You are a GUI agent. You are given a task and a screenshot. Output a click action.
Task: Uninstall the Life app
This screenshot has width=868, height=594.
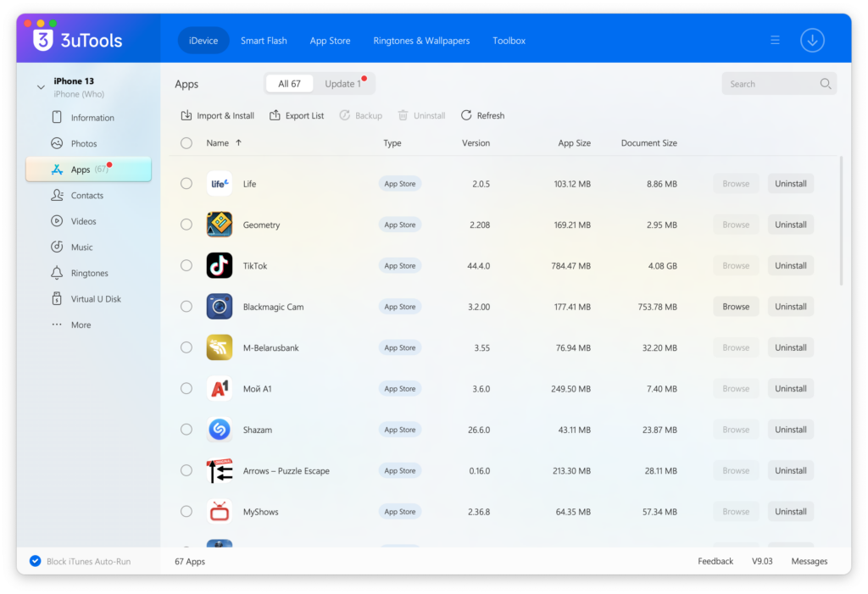click(791, 184)
